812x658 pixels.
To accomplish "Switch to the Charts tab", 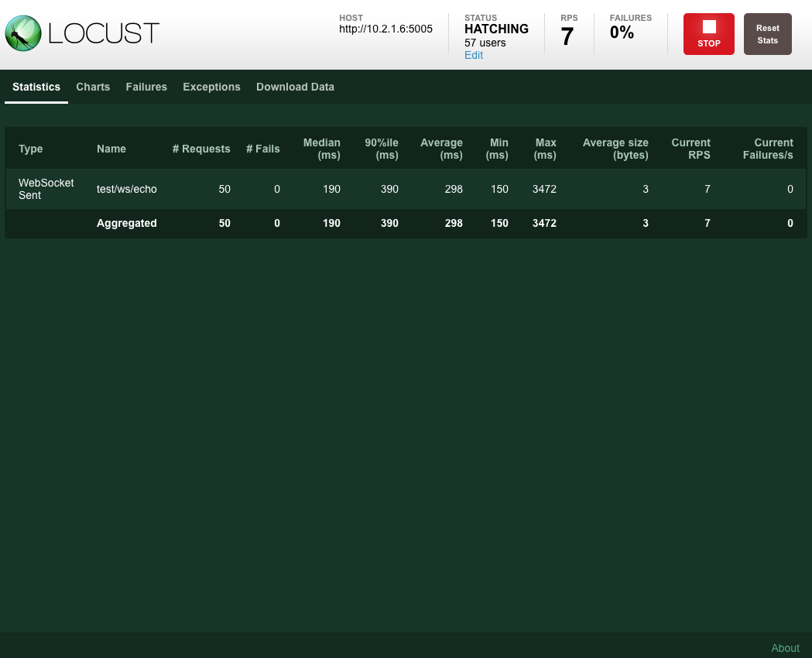I will [93, 87].
